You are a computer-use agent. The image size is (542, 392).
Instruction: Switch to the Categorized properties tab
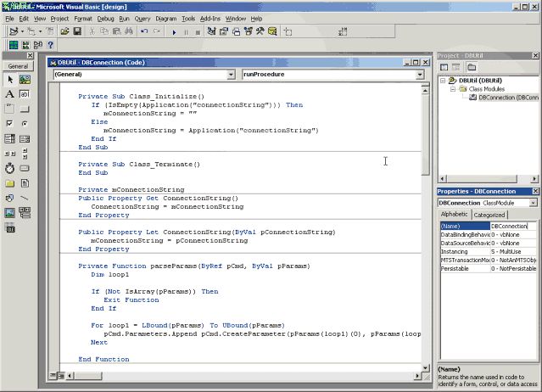[x=489, y=215]
